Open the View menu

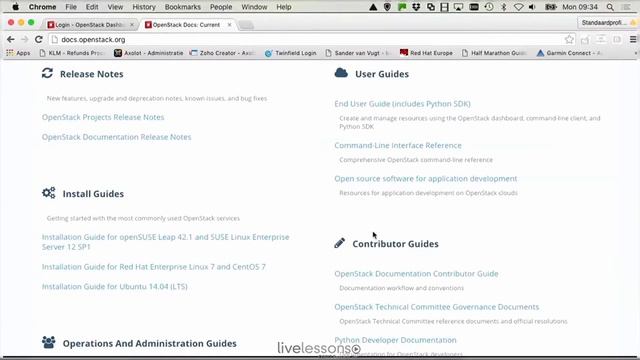(115, 7)
